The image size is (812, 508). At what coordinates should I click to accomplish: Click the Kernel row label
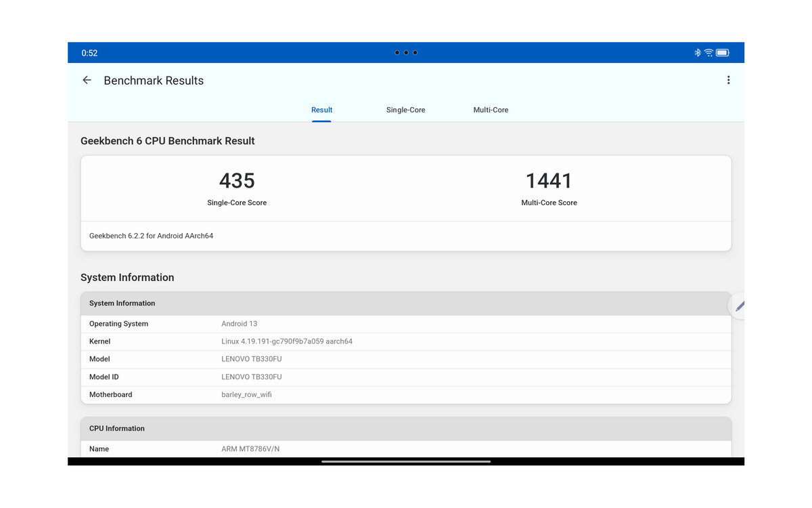click(x=99, y=341)
